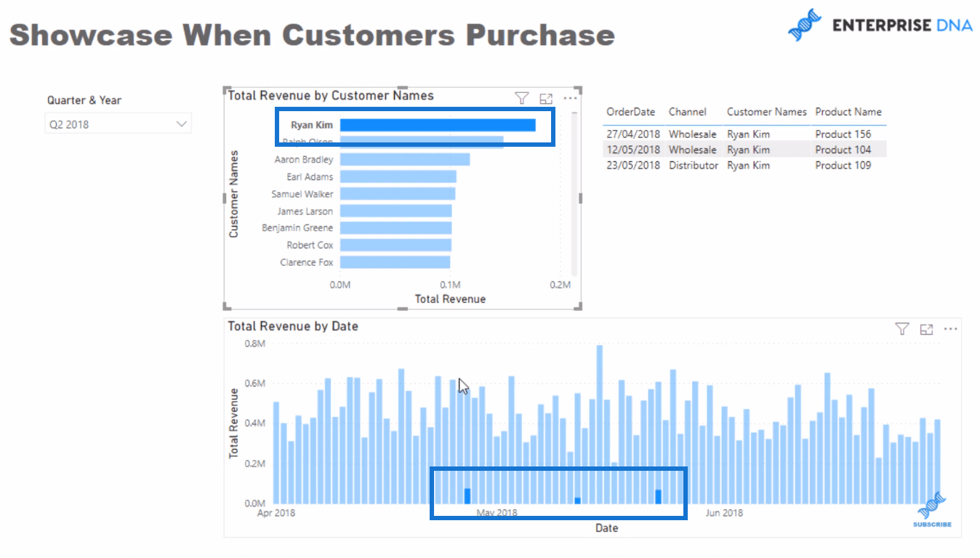Click the customer chart vertical scrollbar
The width and height of the screenshot is (980, 558).
click(x=574, y=193)
